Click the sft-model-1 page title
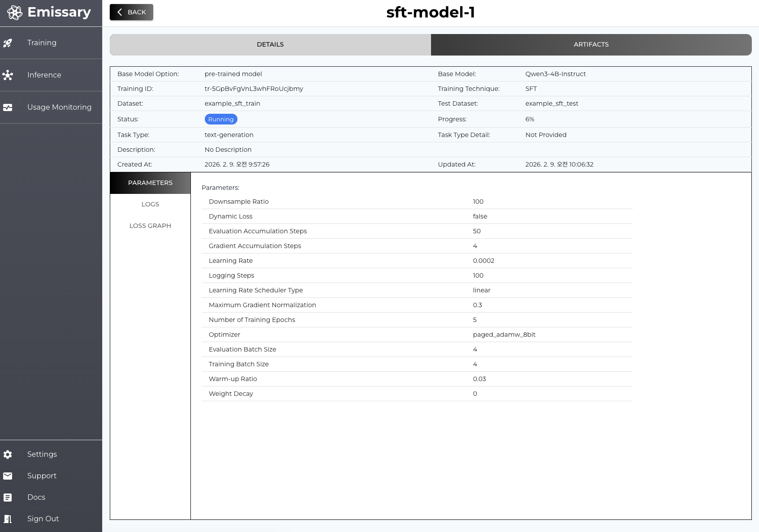This screenshot has height=532, width=759. [x=431, y=12]
